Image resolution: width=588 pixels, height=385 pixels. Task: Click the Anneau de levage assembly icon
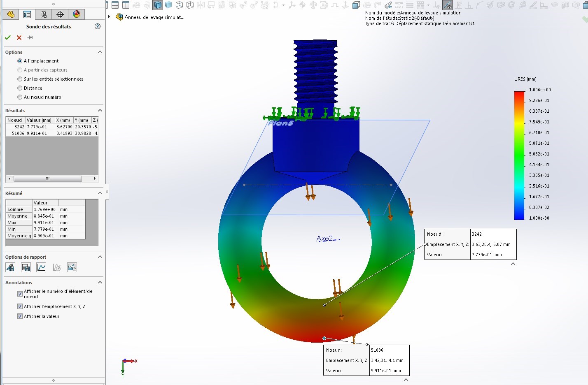tap(119, 17)
